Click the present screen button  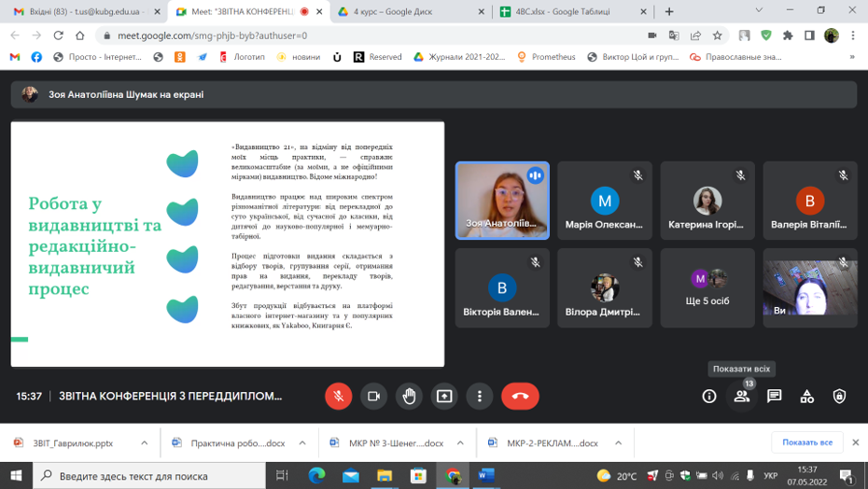pos(444,396)
